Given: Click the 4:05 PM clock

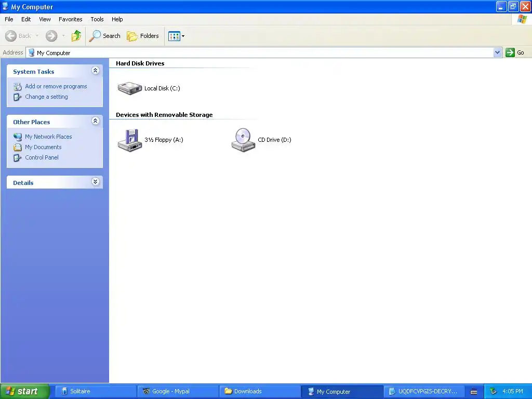Looking at the screenshot, I should point(513,391).
